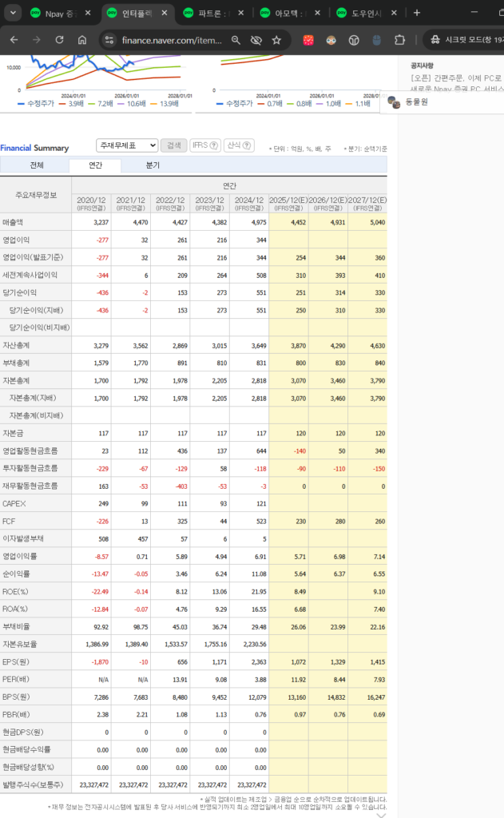
Task: Switch to the 분기 tab
Action: (153, 165)
